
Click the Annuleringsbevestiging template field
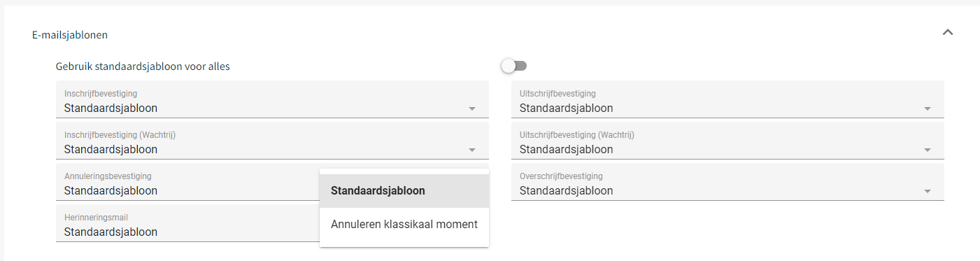187,182
